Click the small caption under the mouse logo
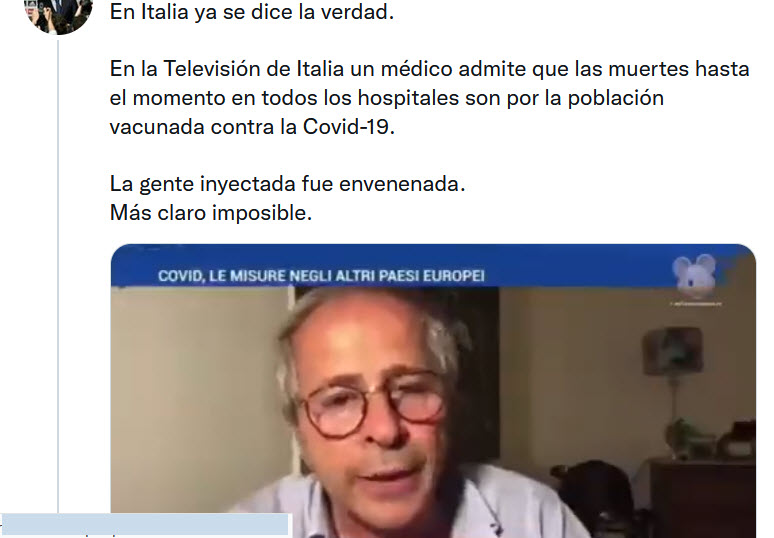774x538 pixels. [x=695, y=303]
